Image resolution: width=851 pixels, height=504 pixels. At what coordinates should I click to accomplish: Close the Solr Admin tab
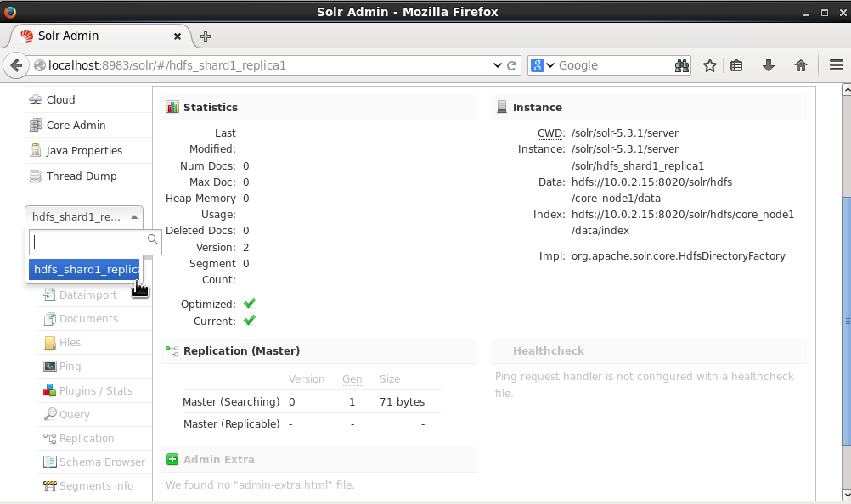point(177,36)
